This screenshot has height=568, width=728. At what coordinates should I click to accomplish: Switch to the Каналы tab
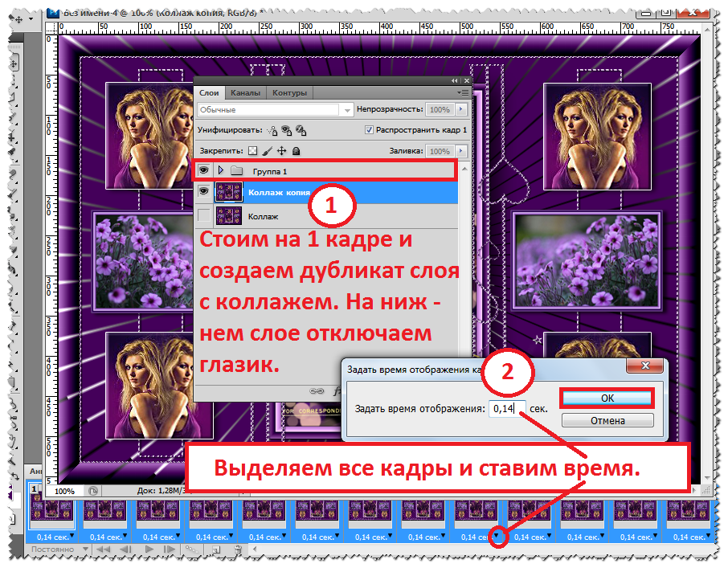click(245, 93)
